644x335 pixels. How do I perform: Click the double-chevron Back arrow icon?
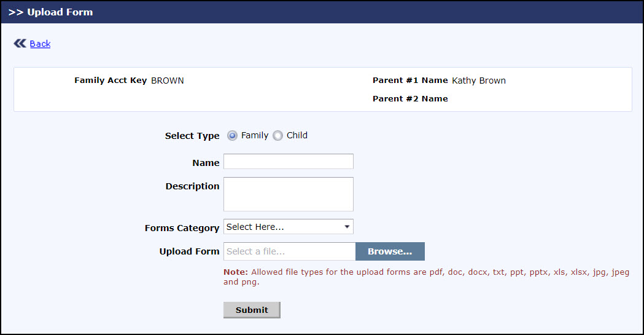20,43
